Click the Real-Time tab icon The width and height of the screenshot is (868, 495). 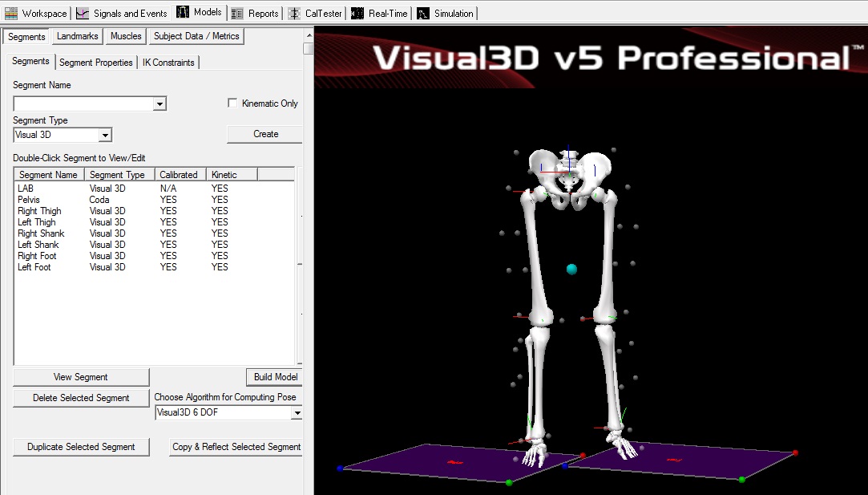tap(357, 14)
